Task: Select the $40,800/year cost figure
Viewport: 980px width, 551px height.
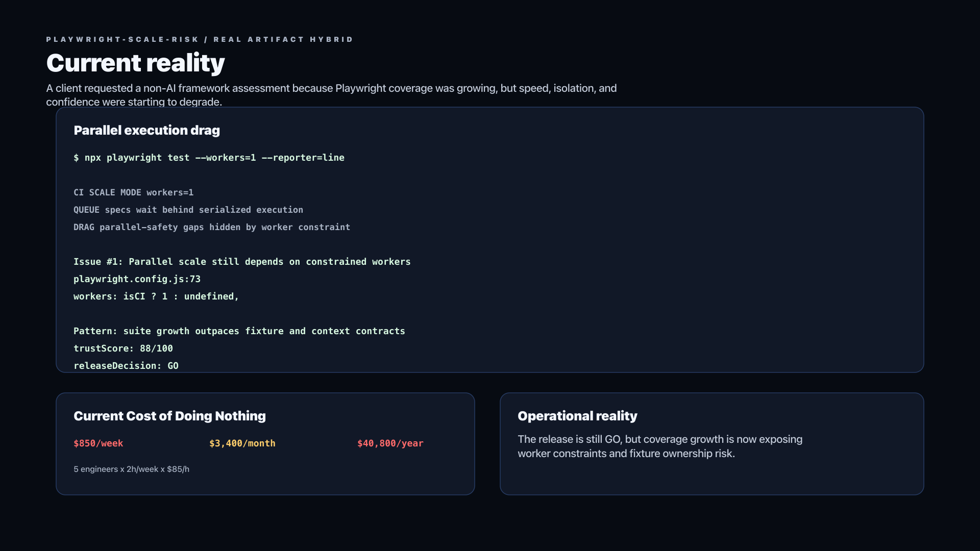Action: coord(390,443)
